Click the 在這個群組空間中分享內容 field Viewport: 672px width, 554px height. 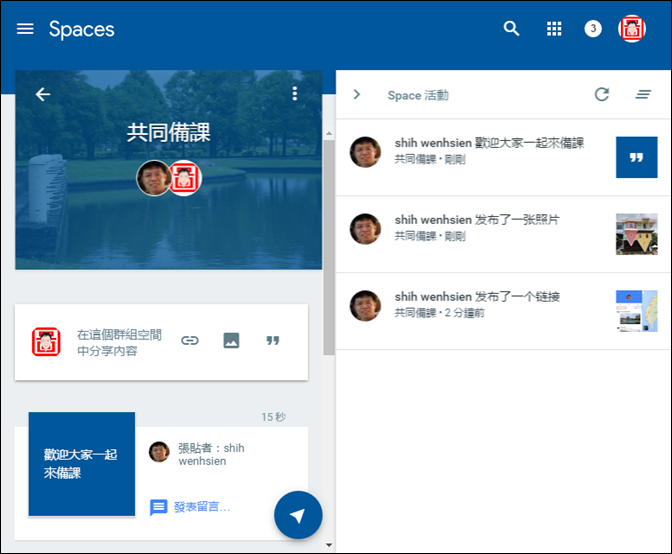(x=119, y=342)
